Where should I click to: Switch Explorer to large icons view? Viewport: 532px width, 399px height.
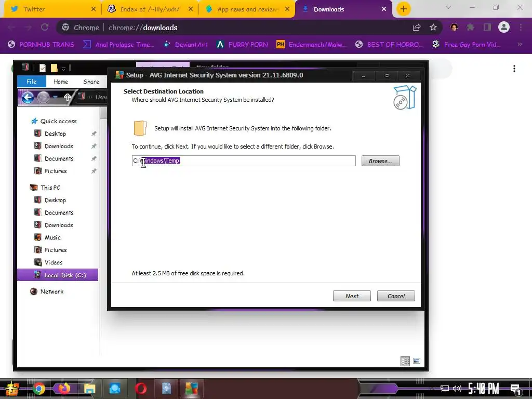click(x=417, y=361)
